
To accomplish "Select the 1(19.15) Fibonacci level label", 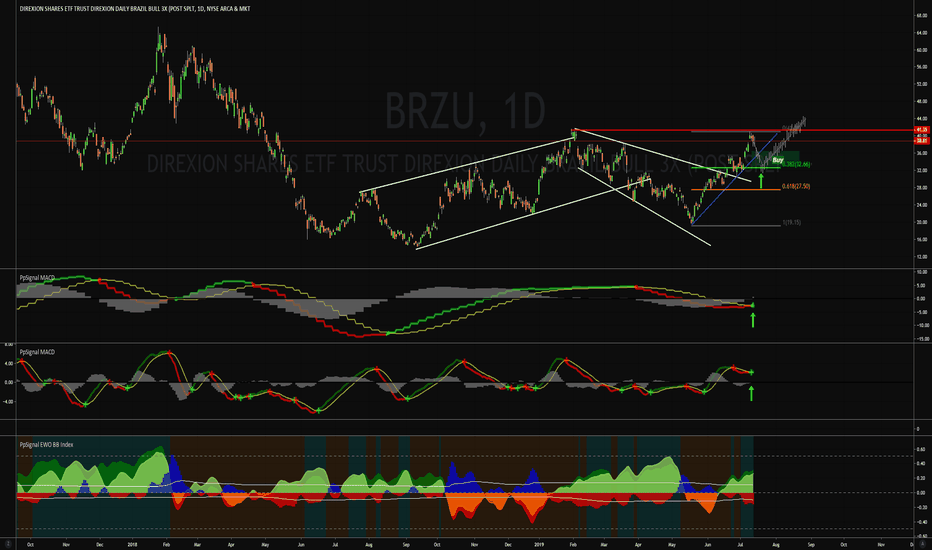I will (792, 222).
